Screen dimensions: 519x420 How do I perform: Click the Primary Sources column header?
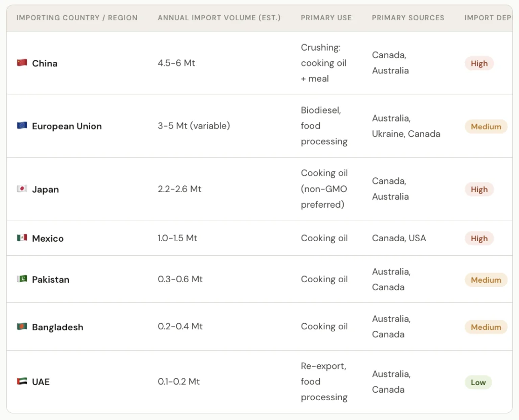(408, 18)
